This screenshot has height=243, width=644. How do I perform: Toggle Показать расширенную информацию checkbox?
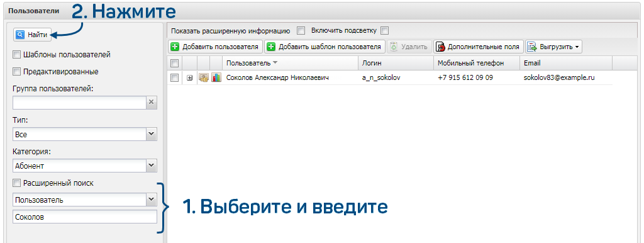coord(301,30)
